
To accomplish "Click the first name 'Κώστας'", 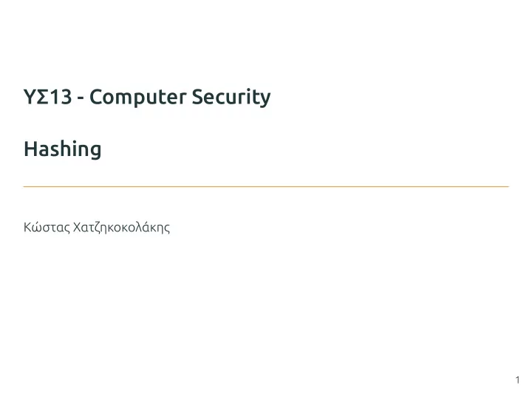I will (x=47, y=227).
